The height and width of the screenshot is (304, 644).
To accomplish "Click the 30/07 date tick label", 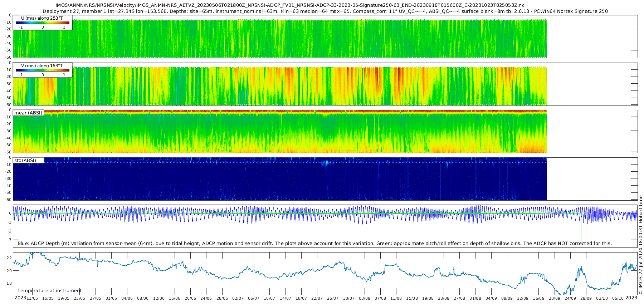I will point(349,298).
